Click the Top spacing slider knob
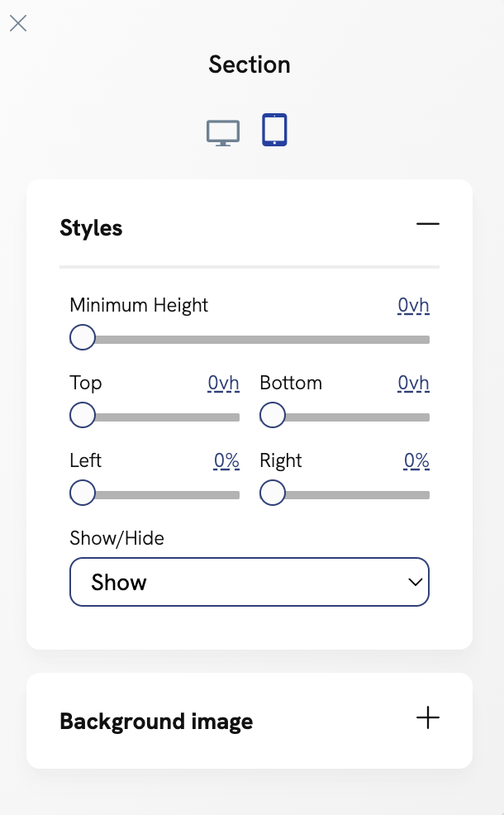Viewport: 504px width, 815px height. click(82, 415)
